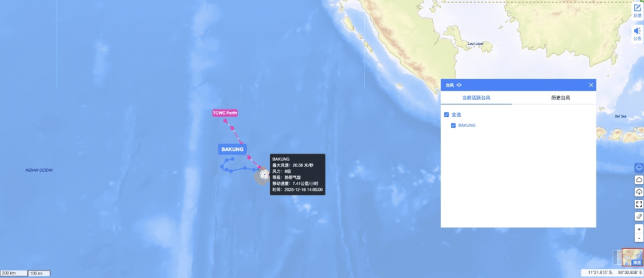Screen dimensions: 644x278
Task: Click the BAKUNG typhoon name in list
Action: pos(466,125)
